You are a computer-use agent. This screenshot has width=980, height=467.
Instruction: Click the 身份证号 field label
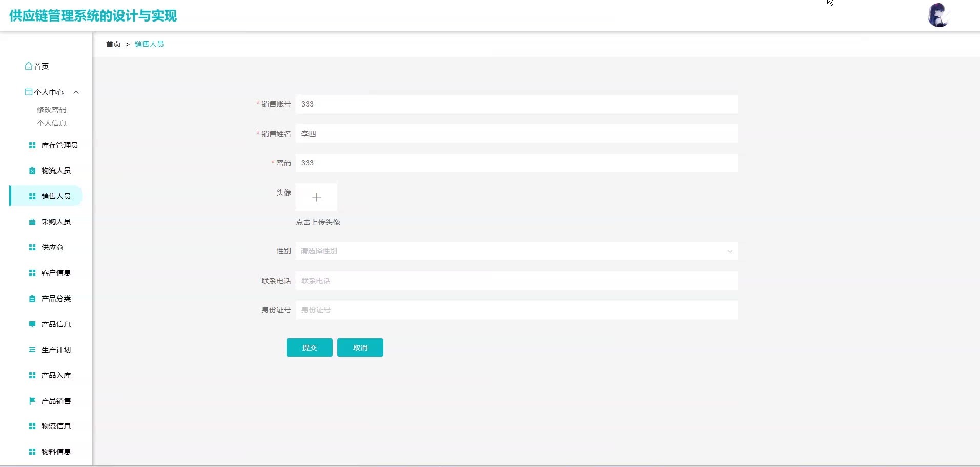[276, 310]
